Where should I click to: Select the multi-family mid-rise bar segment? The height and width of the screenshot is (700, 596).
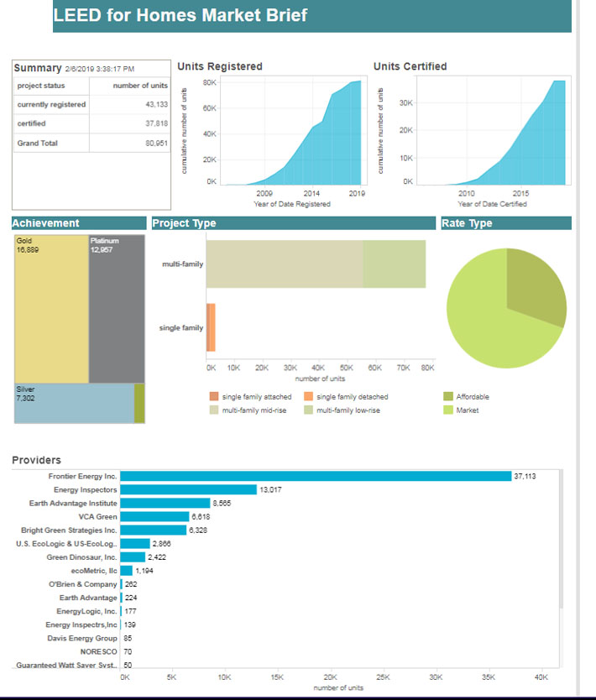pyautogui.click(x=285, y=264)
